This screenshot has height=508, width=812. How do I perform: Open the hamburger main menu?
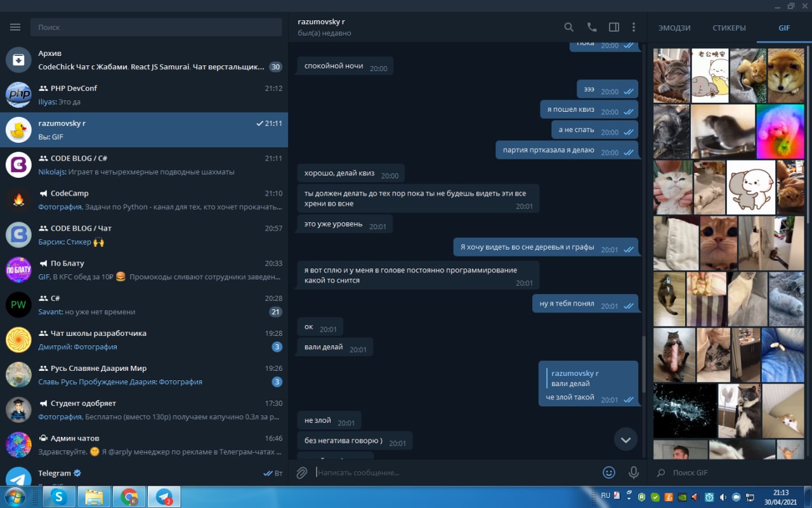point(15,27)
